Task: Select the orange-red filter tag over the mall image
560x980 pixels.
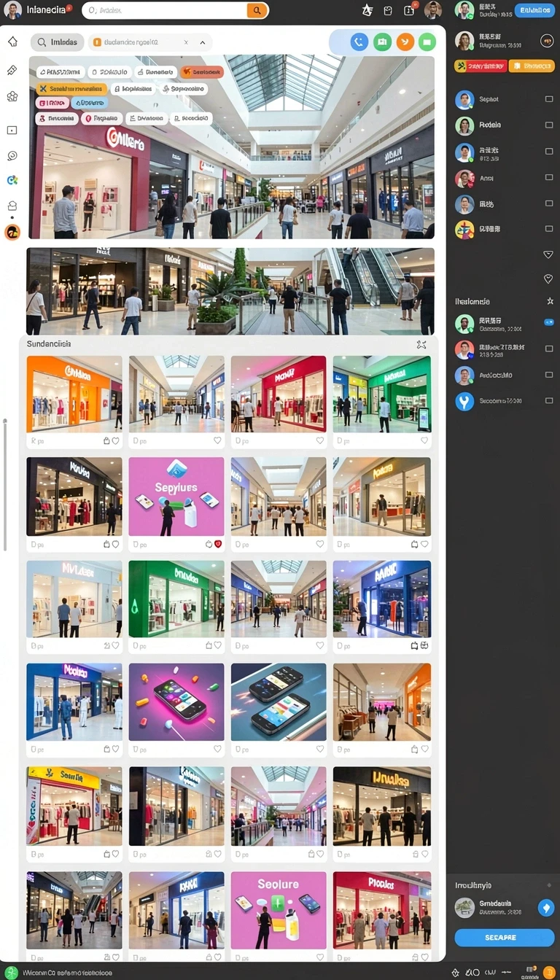Action: (x=202, y=72)
